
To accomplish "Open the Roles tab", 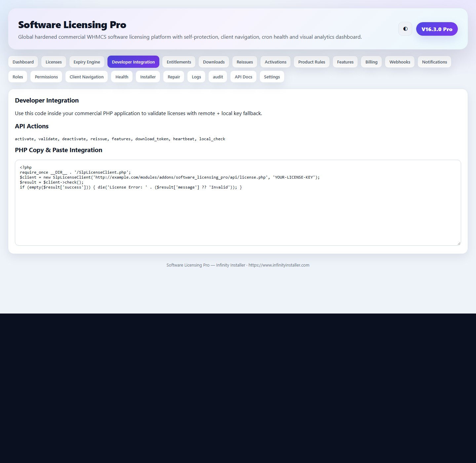I will [x=18, y=77].
